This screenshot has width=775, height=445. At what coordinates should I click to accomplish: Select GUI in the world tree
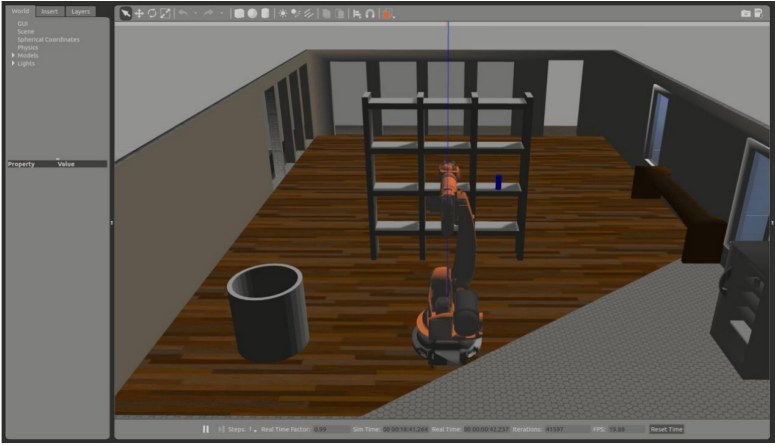click(23, 23)
